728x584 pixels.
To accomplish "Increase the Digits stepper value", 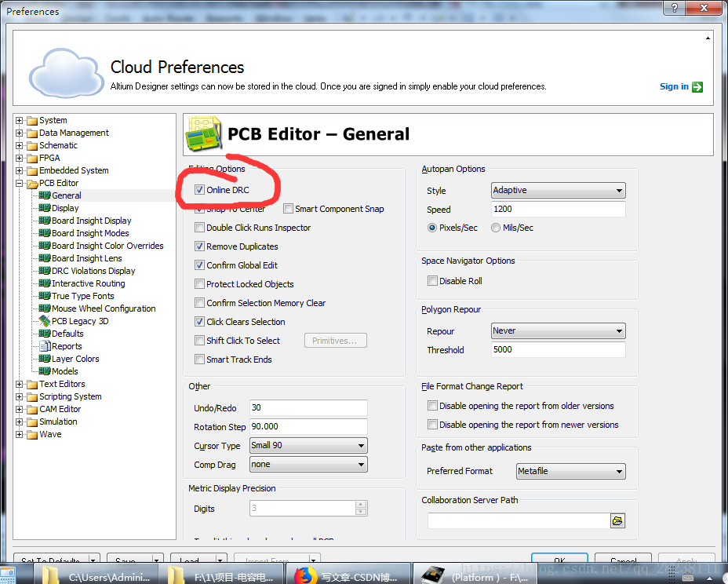I will 361,505.
